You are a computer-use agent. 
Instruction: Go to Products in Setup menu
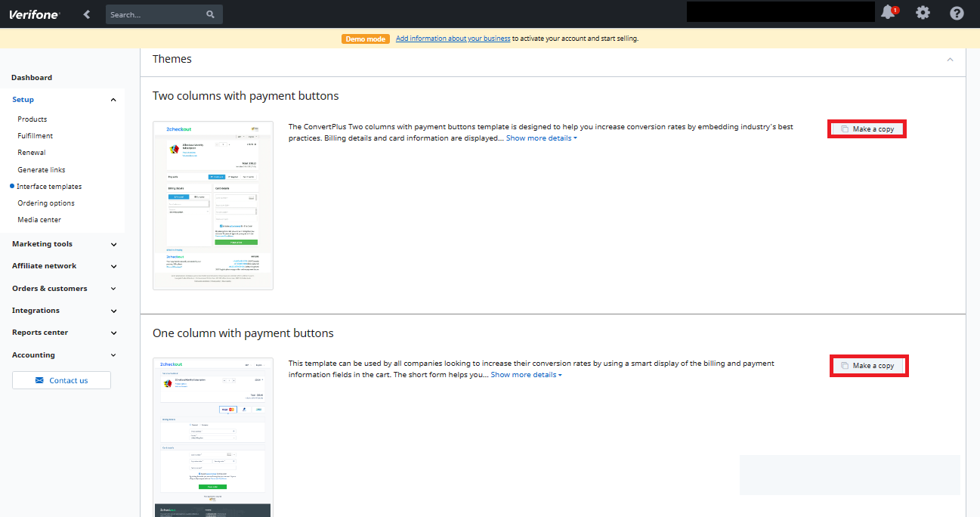pos(32,119)
